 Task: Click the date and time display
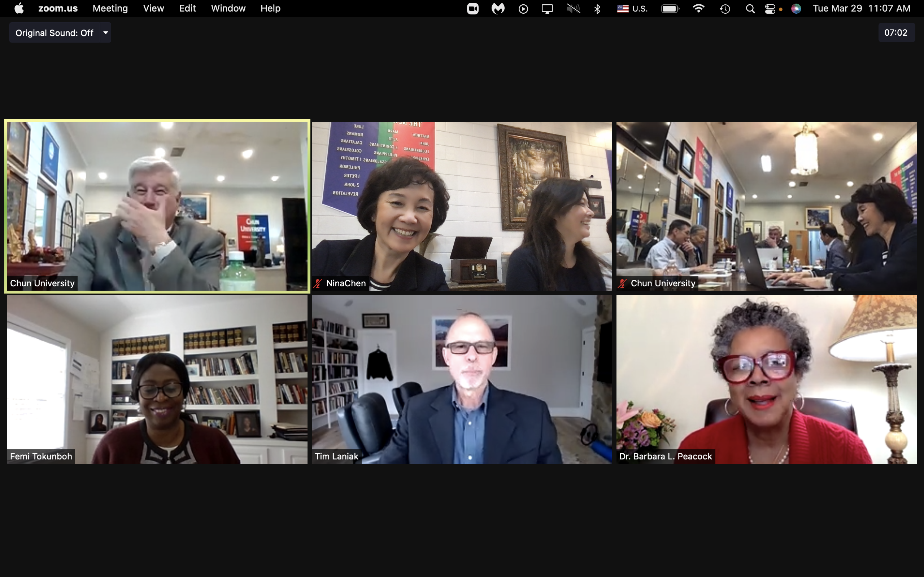(862, 8)
